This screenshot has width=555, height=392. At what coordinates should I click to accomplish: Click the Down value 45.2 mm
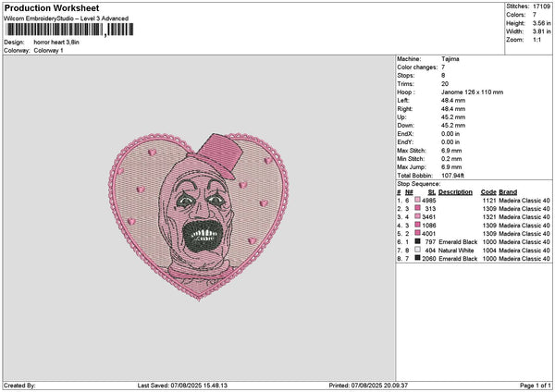coord(453,126)
